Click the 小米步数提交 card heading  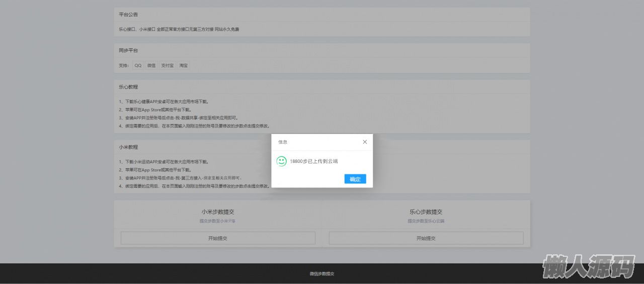(x=218, y=212)
